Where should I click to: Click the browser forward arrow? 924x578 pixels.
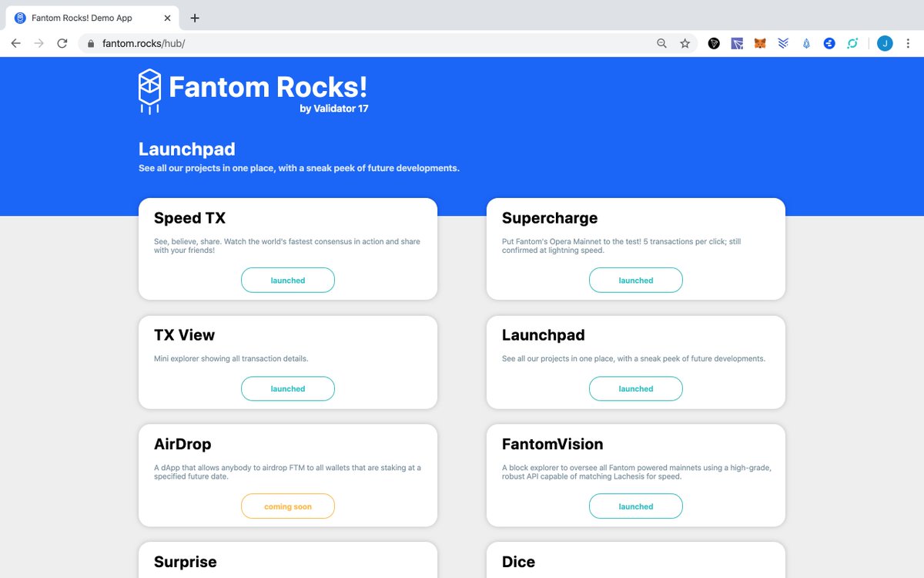(x=38, y=43)
